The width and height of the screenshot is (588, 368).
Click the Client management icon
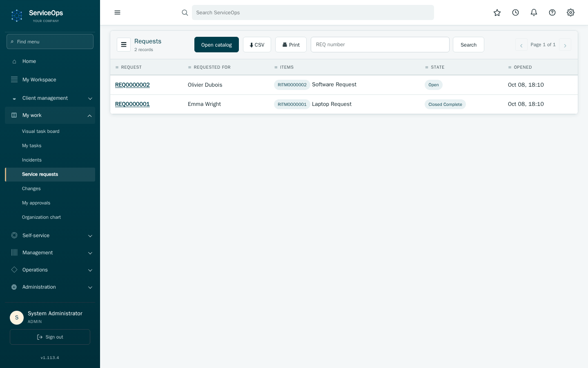pyautogui.click(x=14, y=99)
